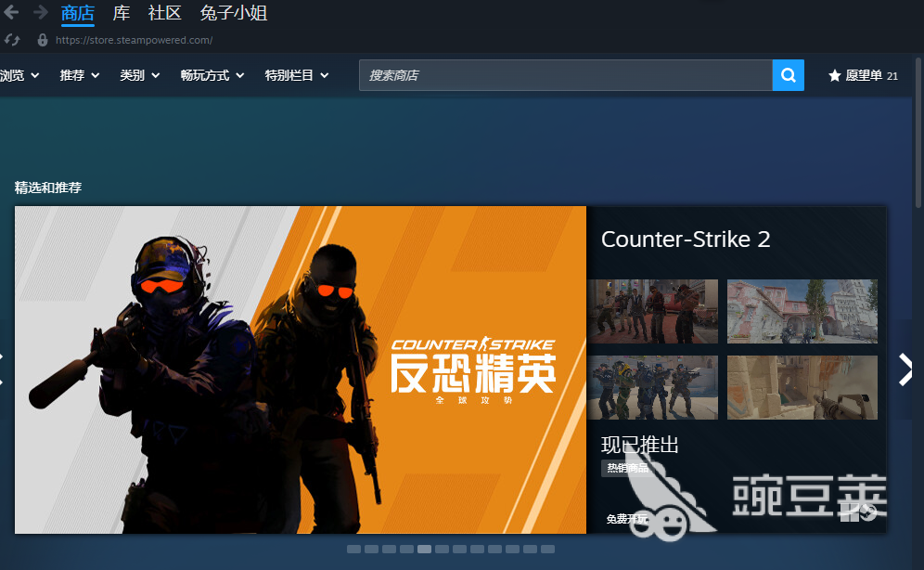
Task: Click the 现已推出 text
Action: (640, 445)
